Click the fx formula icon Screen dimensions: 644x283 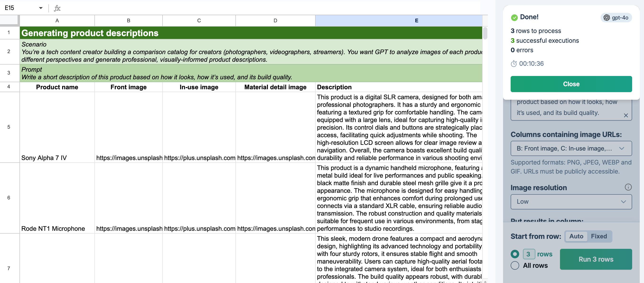click(57, 8)
